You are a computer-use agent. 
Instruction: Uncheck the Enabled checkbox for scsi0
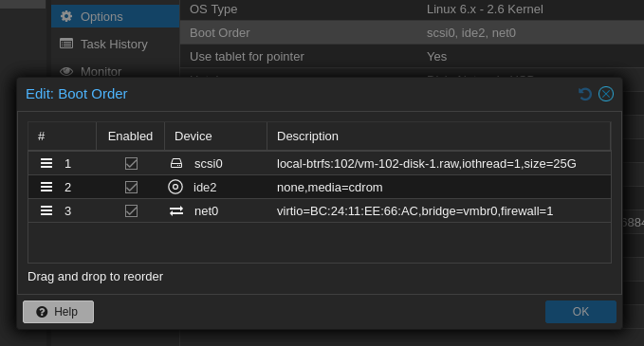pos(131,163)
